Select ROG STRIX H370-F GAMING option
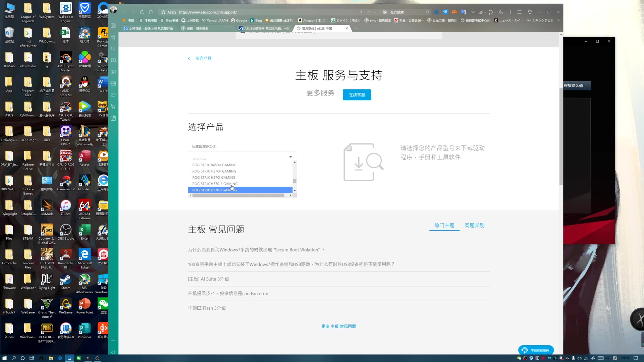 pos(215,183)
